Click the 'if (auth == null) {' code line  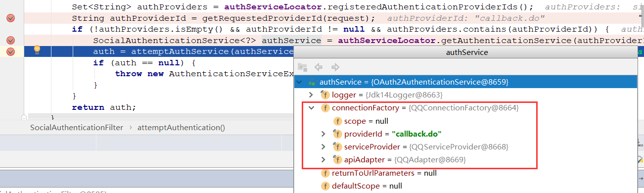tap(144, 63)
